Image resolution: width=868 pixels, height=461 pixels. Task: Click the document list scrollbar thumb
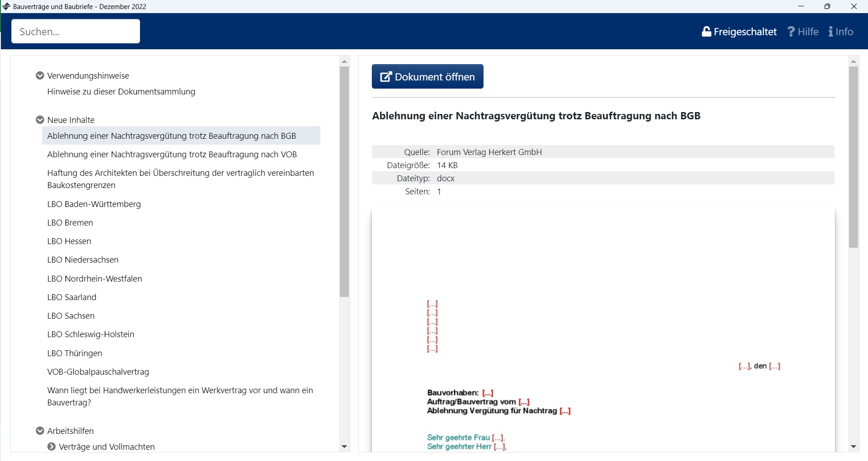(344, 181)
